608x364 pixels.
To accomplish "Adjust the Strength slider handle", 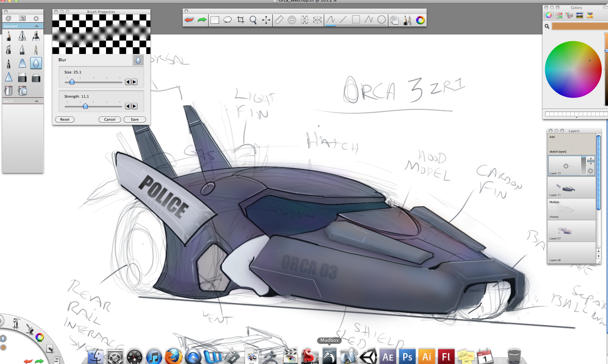I will pyautogui.click(x=85, y=106).
